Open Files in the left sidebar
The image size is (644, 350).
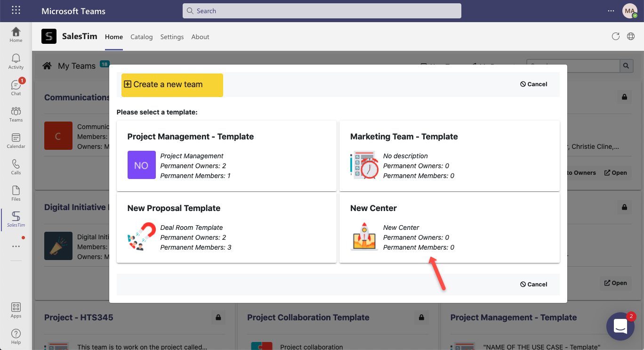[x=16, y=193]
